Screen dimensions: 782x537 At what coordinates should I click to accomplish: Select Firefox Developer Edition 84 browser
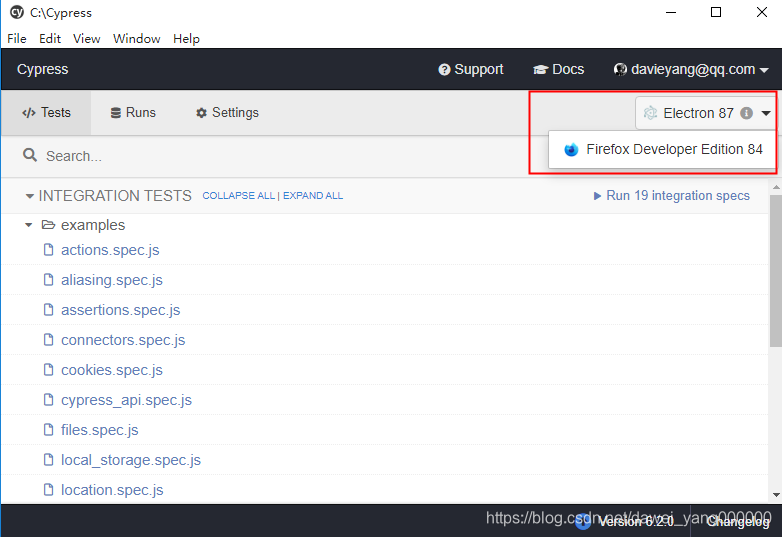pyautogui.click(x=662, y=150)
